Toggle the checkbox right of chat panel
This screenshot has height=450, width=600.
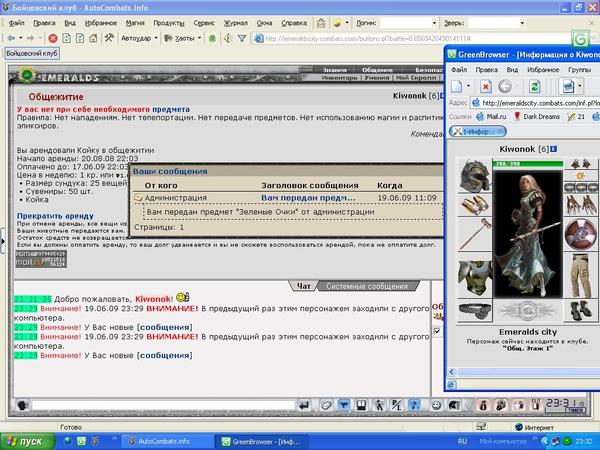437,331
